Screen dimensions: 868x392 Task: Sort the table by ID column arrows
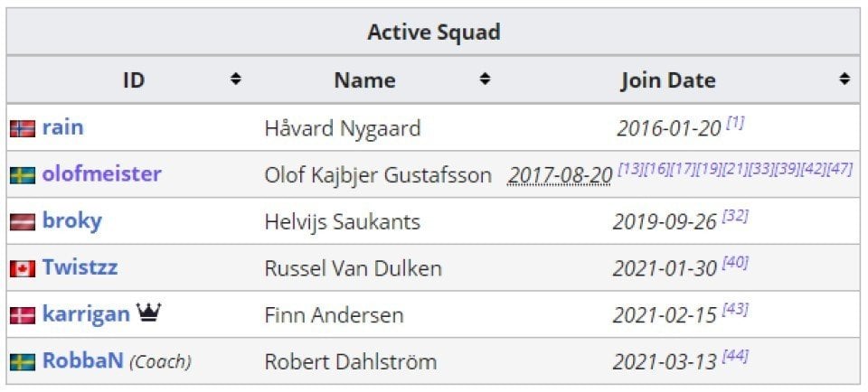click(x=236, y=79)
